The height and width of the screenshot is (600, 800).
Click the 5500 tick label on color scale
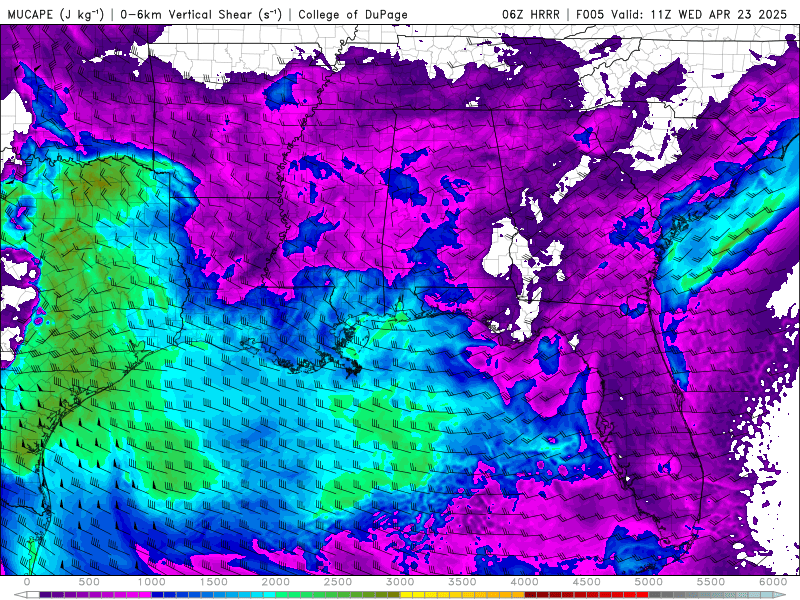[x=711, y=582]
